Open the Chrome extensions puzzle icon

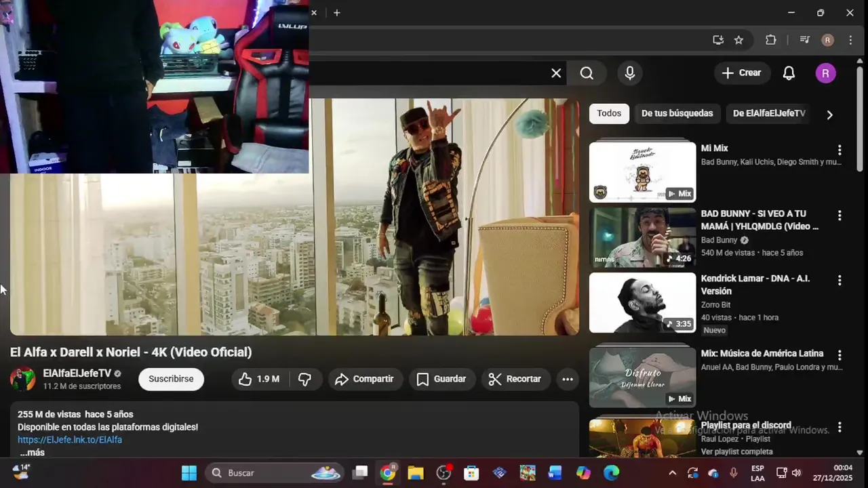770,40
